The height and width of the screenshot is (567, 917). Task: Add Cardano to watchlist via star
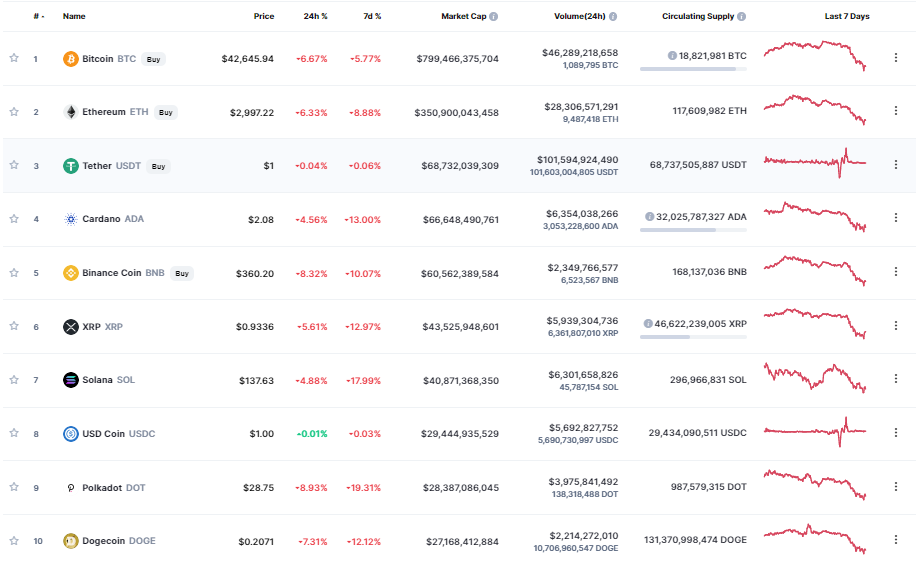tap(14, 219)
